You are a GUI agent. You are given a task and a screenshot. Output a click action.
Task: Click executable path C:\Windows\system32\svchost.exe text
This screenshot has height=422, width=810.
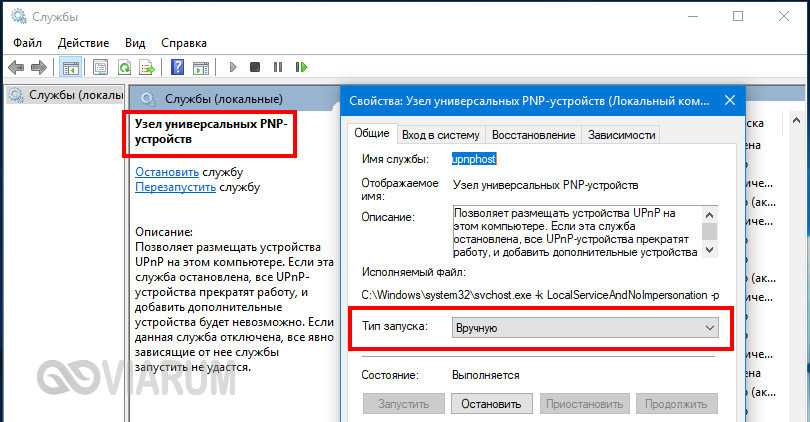(x=540, y=295)
